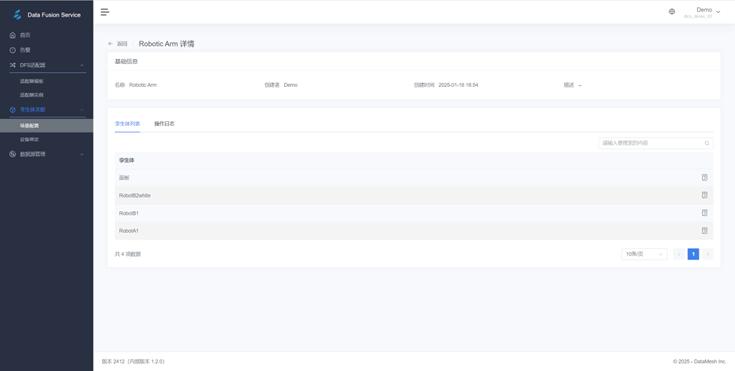Click the creator value Demo in basic info
This screenshot has height=371, width=735.
point(291,85)
